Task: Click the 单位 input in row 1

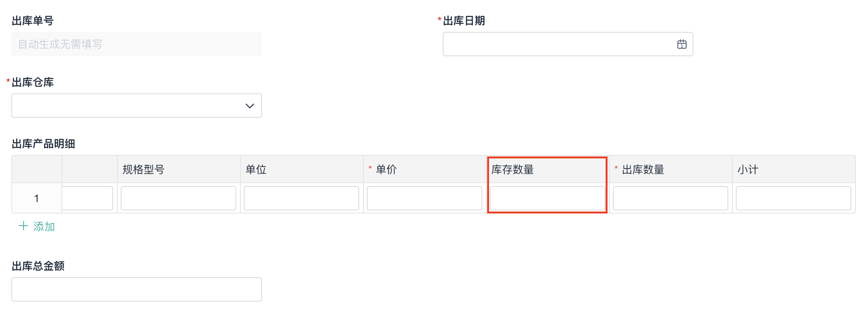Action: click(301, 198)
